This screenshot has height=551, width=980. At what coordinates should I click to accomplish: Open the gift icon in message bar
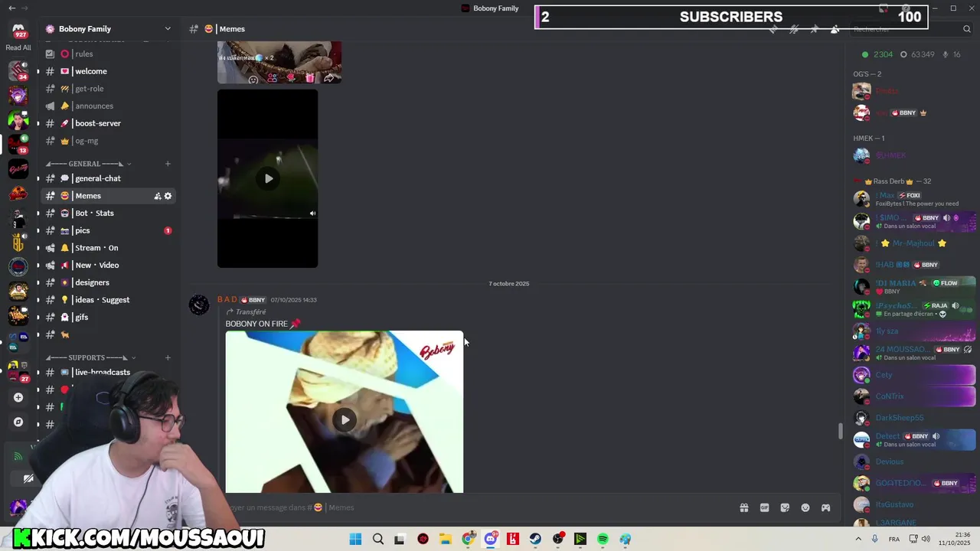743,507
